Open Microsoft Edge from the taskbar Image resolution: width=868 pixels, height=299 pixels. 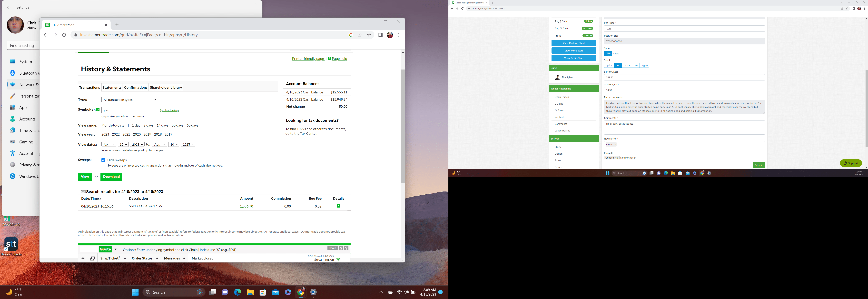237,292
